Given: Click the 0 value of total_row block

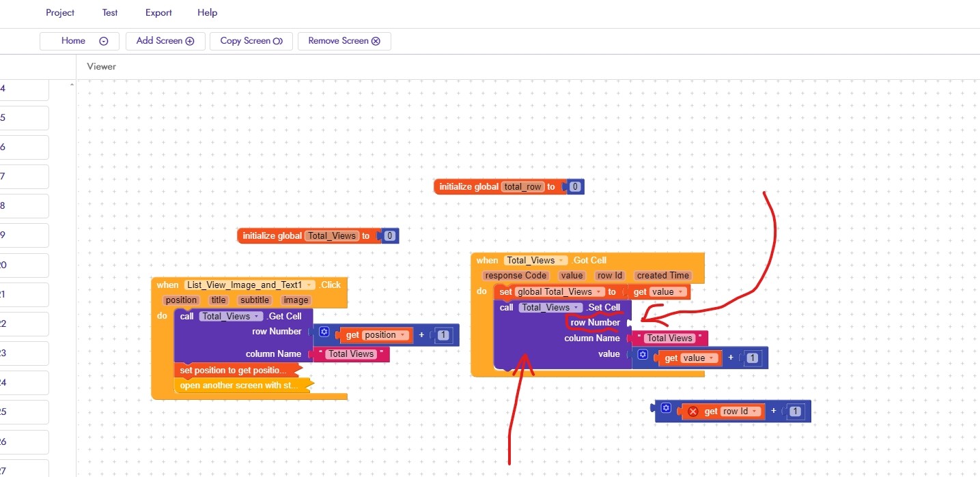Looking at the screenshot, I should pos(575,186).
